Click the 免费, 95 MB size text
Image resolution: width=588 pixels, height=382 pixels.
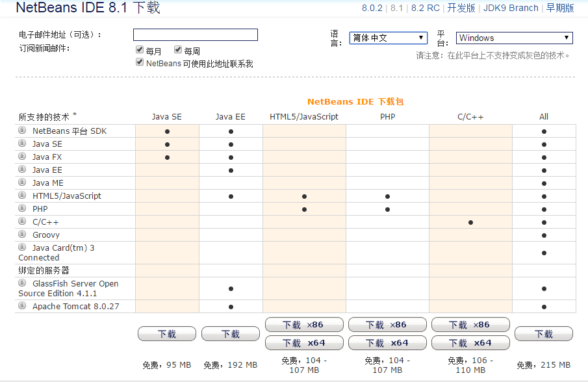coord(167,364)
